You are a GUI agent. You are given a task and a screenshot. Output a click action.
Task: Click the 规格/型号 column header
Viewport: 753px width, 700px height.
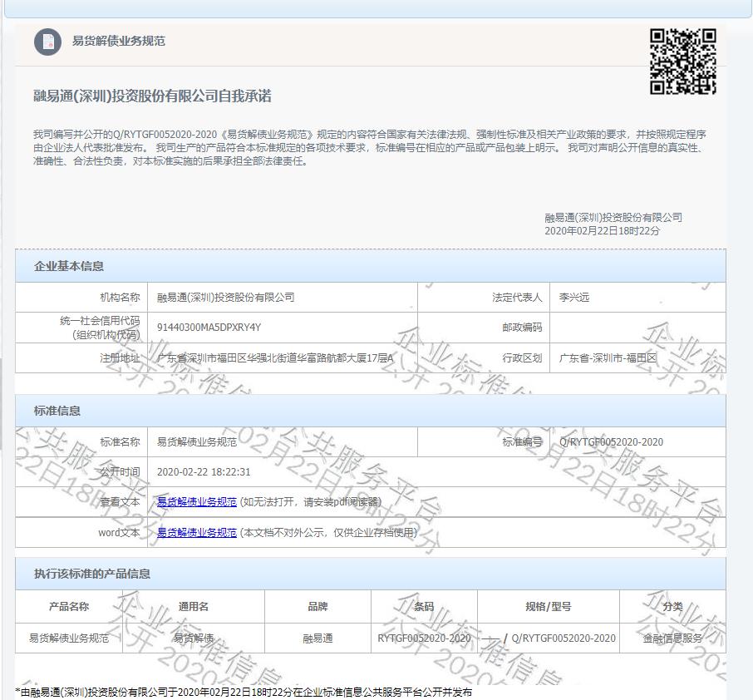[x=549, y=607]
